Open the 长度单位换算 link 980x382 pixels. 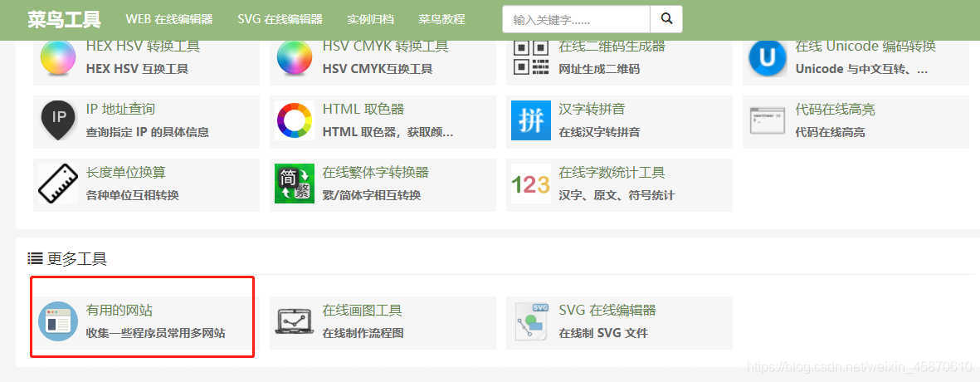(x=125, y=172)
